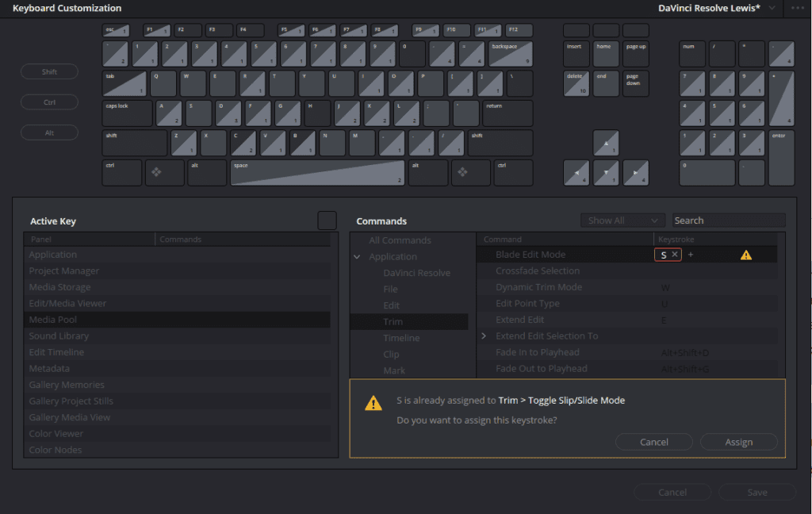The image size is (812, 514).
Task: Select Gallery Memories panel row
Action: click(x=177, y=385)
